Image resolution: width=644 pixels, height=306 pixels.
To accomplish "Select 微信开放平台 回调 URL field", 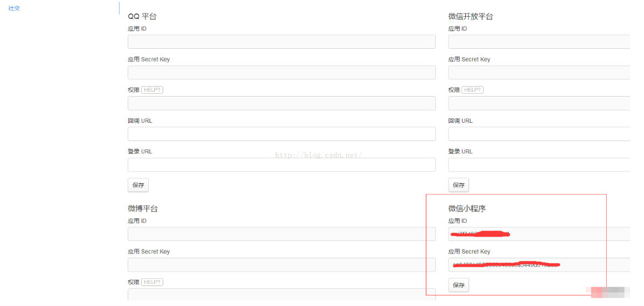I will click(x=539, y=134).
